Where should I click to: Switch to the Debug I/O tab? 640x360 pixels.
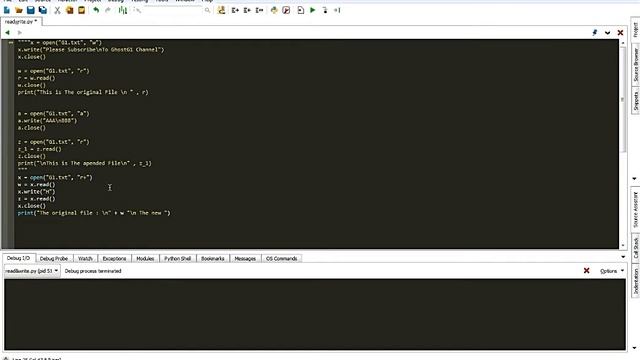tap(18, 258)
